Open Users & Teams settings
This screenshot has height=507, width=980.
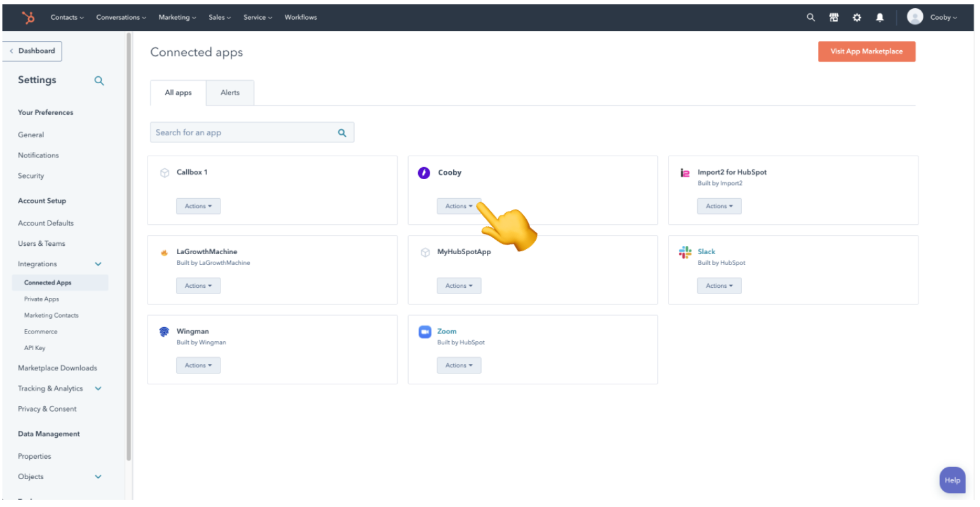(41, 243)
